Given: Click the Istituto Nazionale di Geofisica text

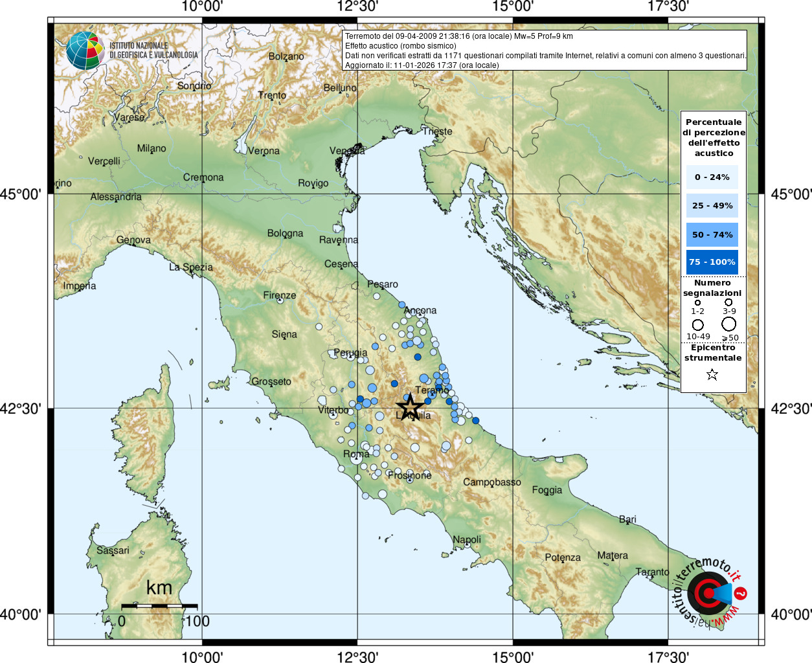Looking at the screenshot, I should pyautogui.click(x=153, y=51).
